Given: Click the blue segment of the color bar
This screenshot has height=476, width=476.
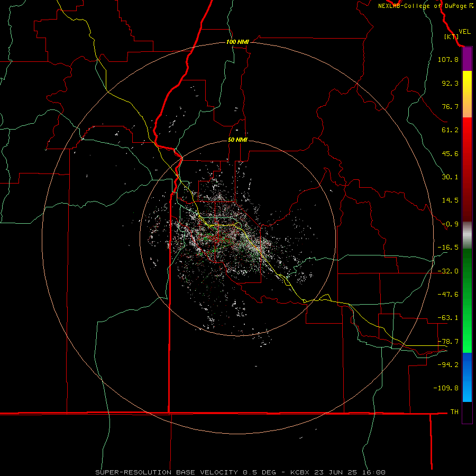Looking at the screenshot, I should pyautogui.click(x=467, y=377).
